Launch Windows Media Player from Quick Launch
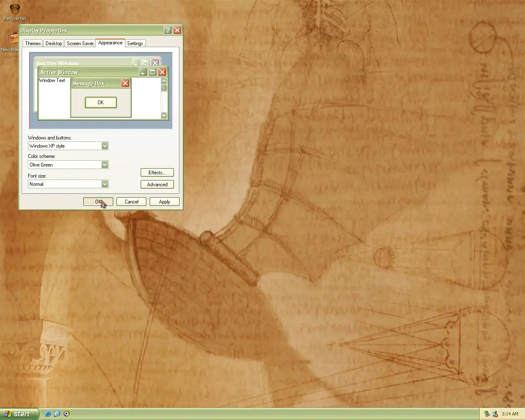The width and height of the screenshot is (525, 420). (66, 414)
